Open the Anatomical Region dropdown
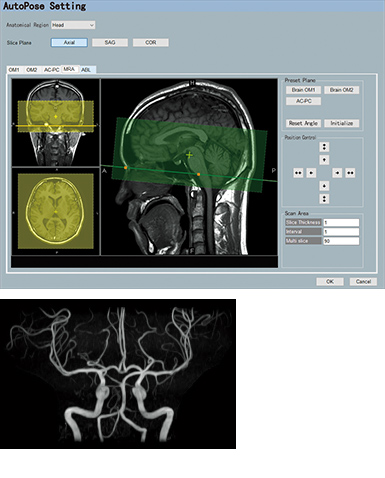The width and height of the screenshot is (385, 478). coord(73,25)
